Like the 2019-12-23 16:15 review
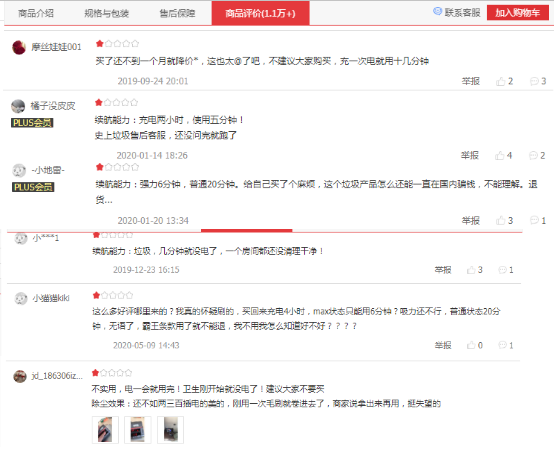Image resolution: width=554 pixels, height=453 pixels. pos(475,270)
